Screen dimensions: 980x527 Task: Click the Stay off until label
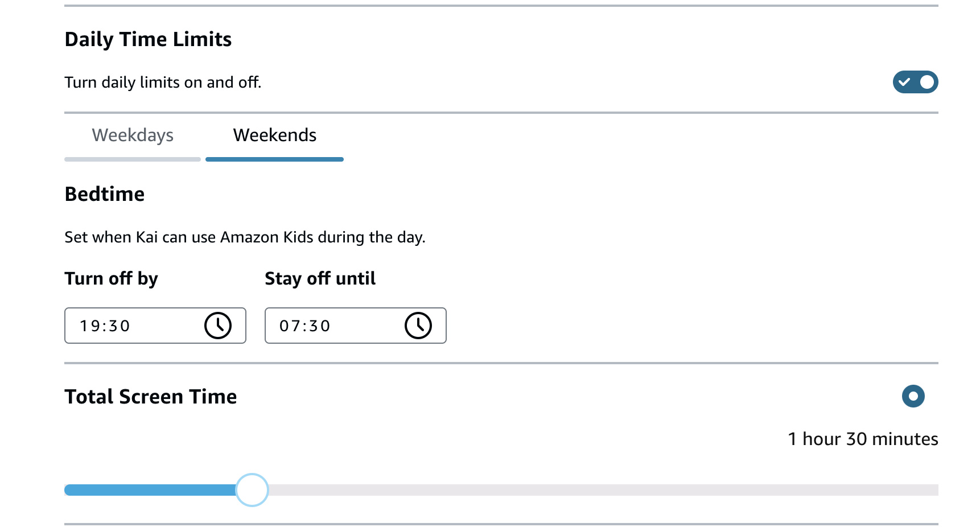(x=320, y=278)
